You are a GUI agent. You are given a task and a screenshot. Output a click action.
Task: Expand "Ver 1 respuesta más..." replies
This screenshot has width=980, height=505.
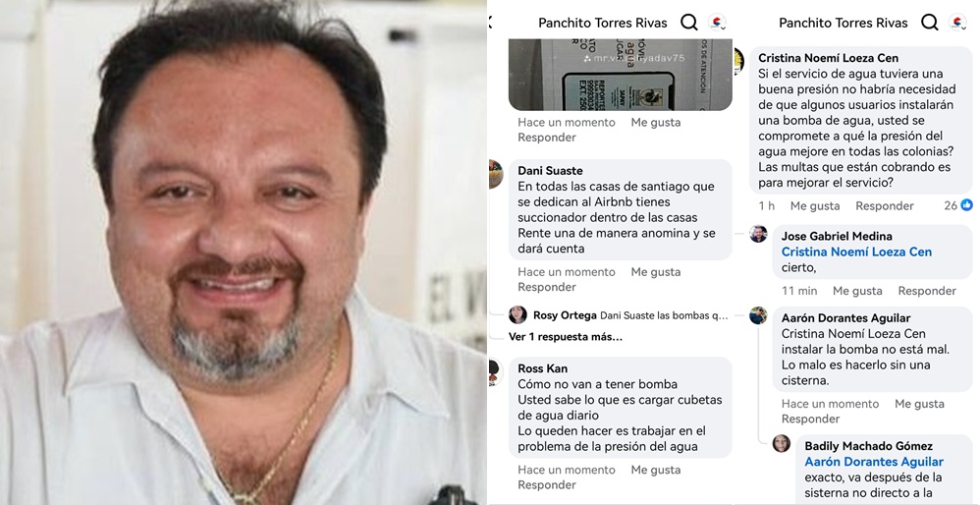(566, 337)
